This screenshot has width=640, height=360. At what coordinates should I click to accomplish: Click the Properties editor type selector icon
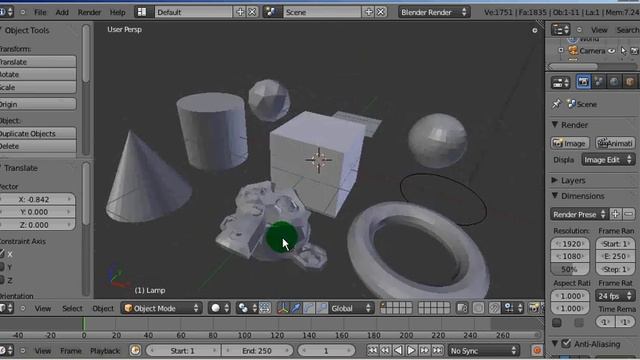point(560,82)
